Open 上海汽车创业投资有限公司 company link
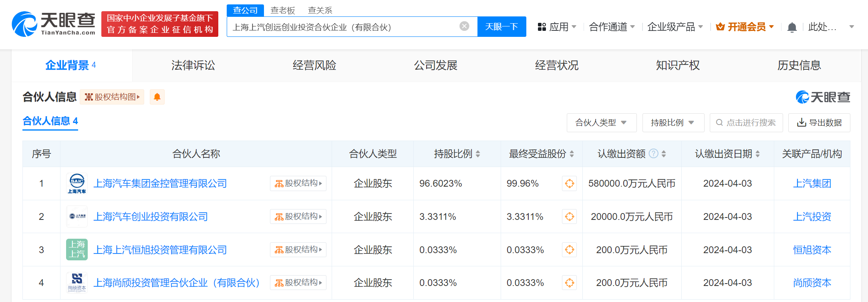 click(151, 217)
